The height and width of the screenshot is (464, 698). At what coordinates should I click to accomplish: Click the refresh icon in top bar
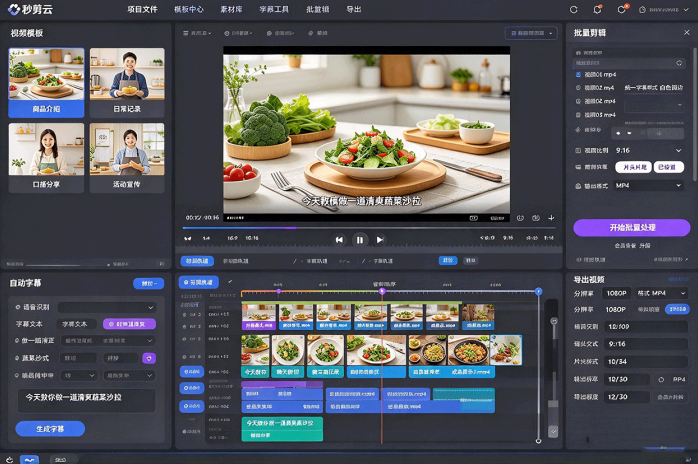click(x=573, y=9)
